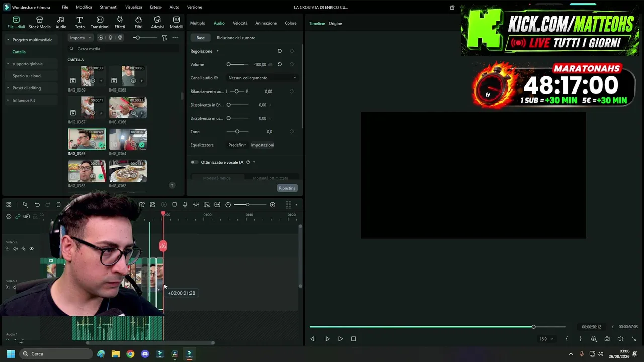Take a preview snapshot with camera icon
The image size is (644, 362).
pyautogui.click(x=607, y=339)
